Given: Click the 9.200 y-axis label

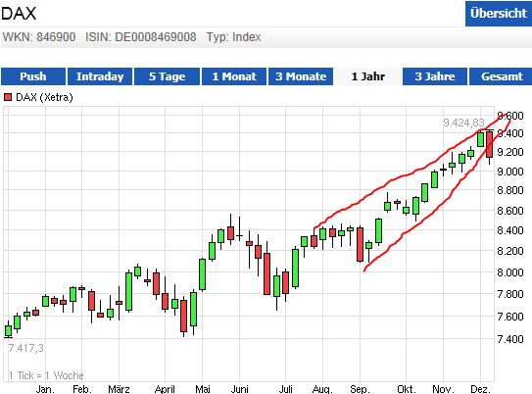Looking at the screenshot, I should coord(510,152).
